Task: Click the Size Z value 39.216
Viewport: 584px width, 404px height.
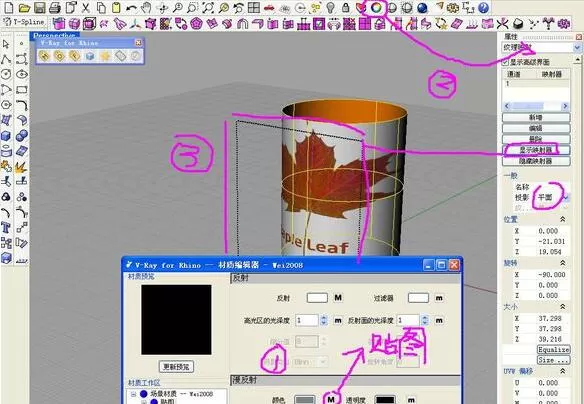Action: coord(551,339)
